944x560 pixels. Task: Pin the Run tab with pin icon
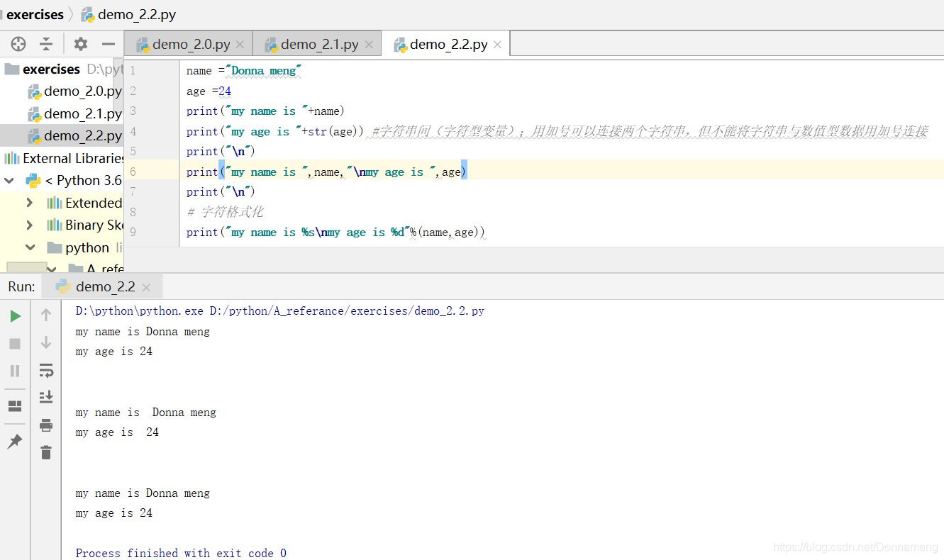coord(15,442)
